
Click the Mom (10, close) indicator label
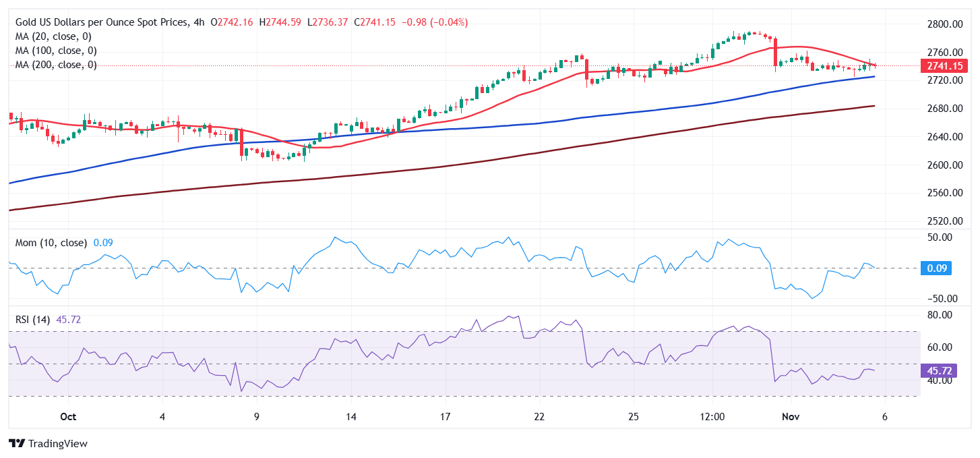tap(46, 244)
